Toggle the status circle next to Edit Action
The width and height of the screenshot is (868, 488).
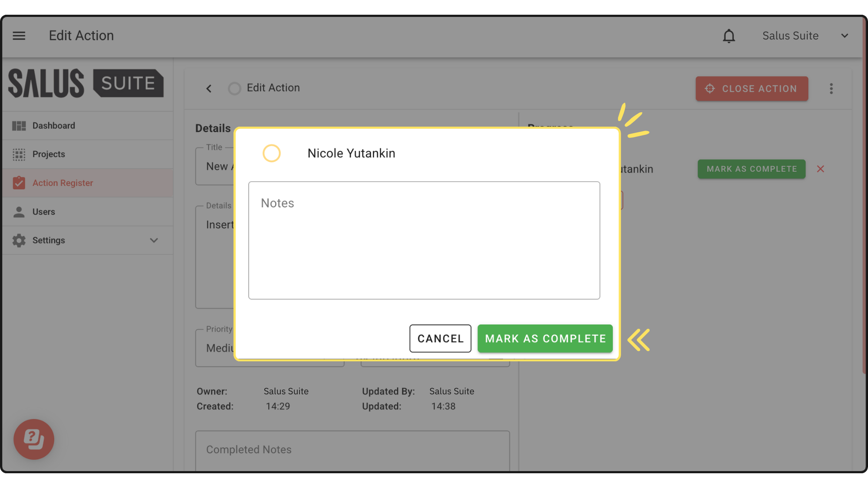point(234,88)
